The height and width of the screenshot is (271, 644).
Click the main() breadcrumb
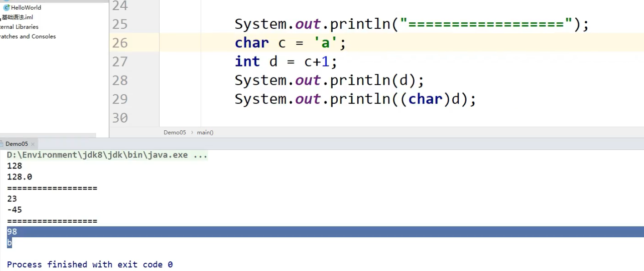pos(205,133)
